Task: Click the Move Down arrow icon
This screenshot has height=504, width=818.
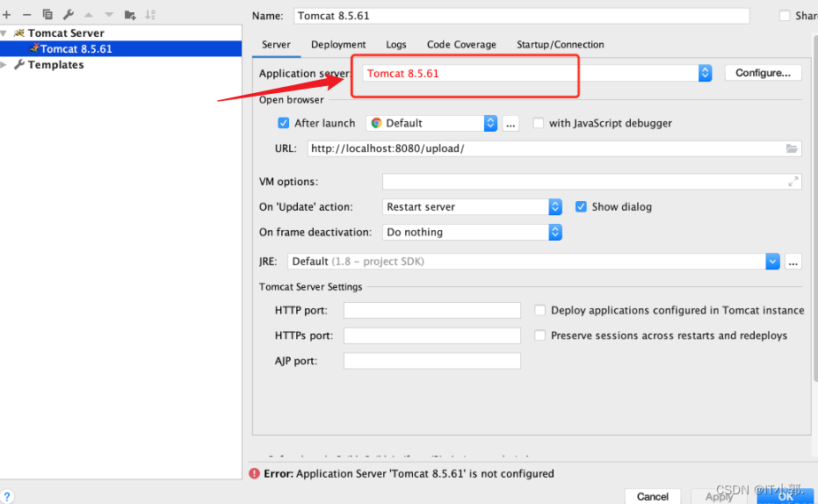Action: [x=109, y=15]
